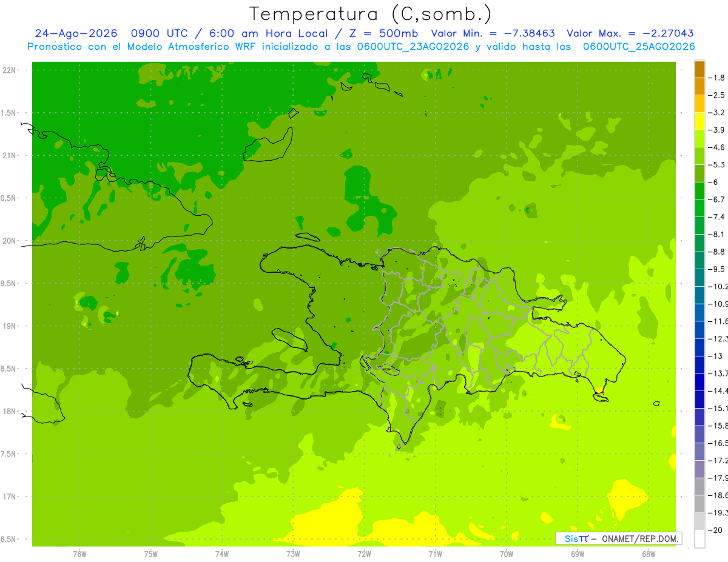Viewport: 728px width, 562px height.
Task: Click the '72W' longitude axis label
Action: click(364, 555)
